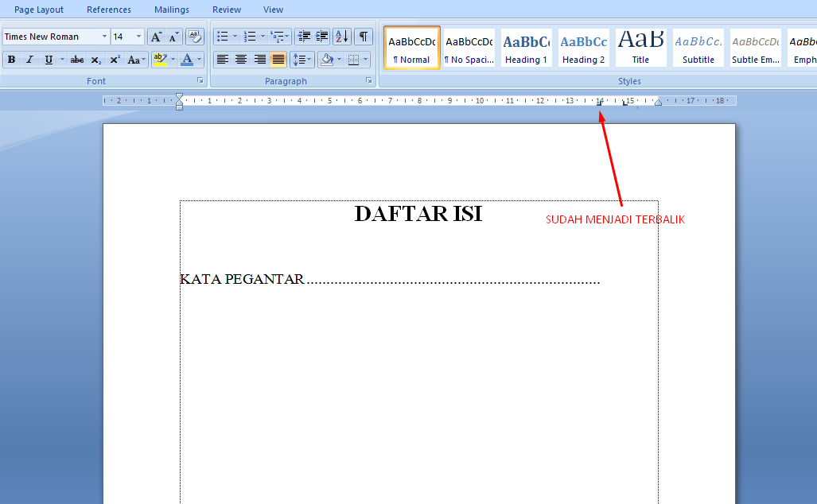Viewport: 817px width, 504px height.
Task: Open borders dropdown arrow
Action: tap(366, 60)
